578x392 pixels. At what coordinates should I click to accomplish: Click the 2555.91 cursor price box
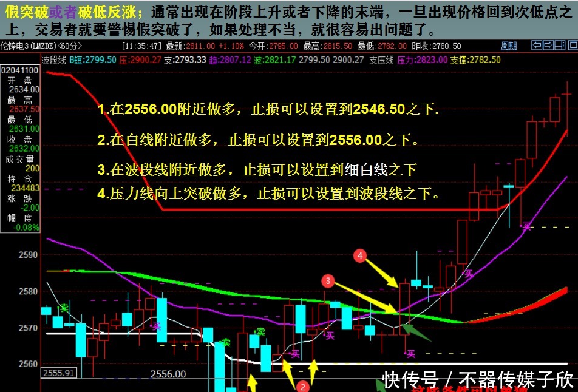coord(59,373)
